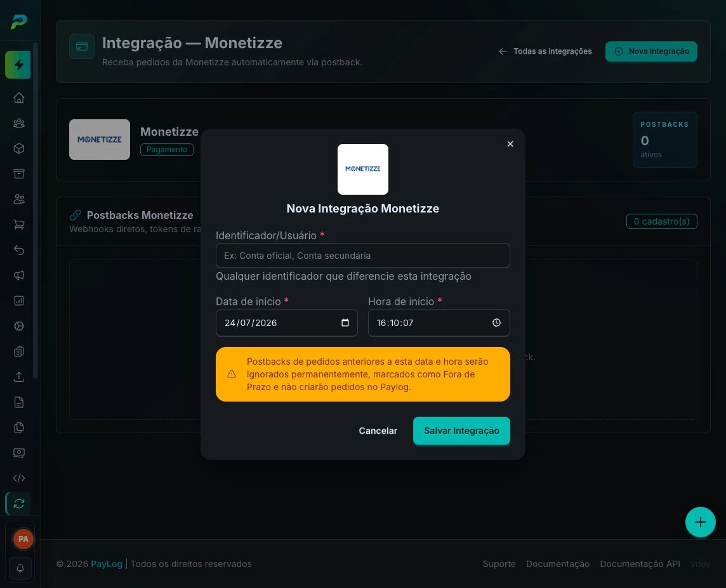Open the megaphone campaigns icon
Image resolution: width=726 pixels, height=588 pixels.
click(x=19, y=275)
